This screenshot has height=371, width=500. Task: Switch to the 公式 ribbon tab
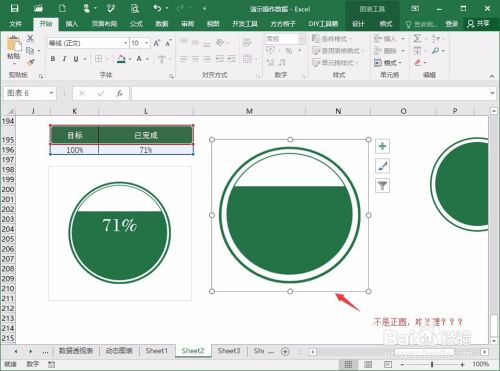[136, 24]
